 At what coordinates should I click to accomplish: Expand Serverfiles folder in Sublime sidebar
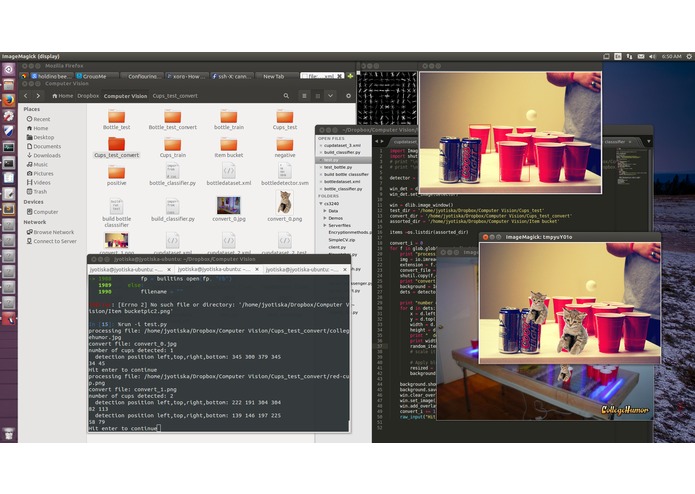tap(325, 225)
